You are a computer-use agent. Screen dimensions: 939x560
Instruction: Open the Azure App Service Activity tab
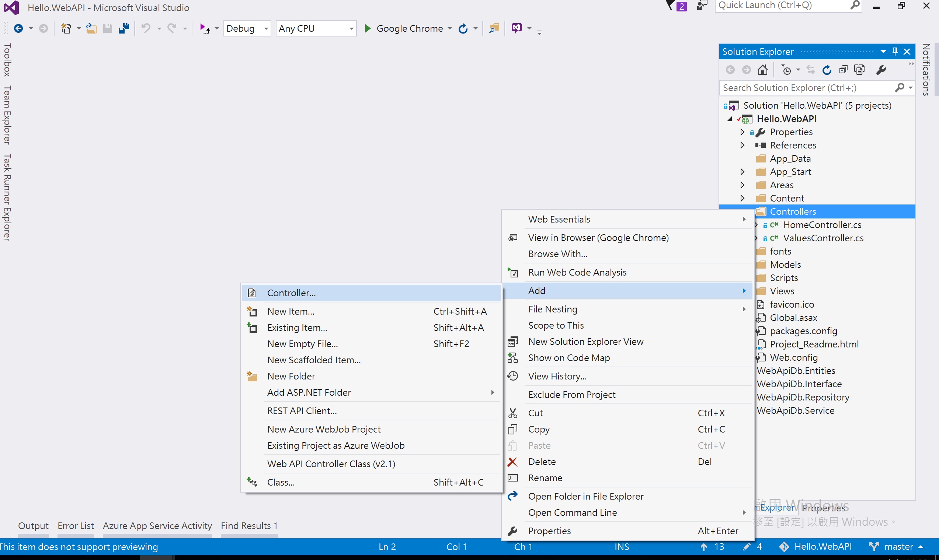coord(157,526)
